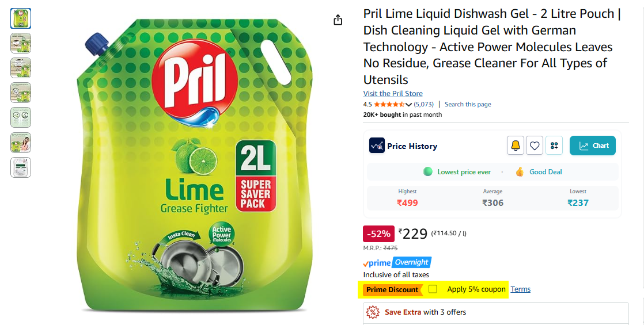644x325 pixels.
Task: Click the Lowest price ever green dot
Action: [427, 172]
